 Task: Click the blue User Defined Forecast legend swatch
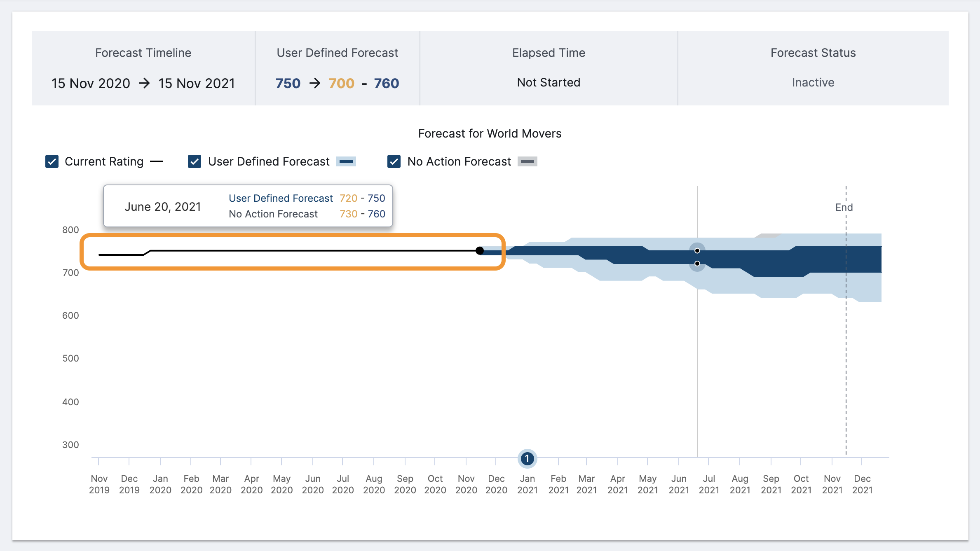[346, 161]
